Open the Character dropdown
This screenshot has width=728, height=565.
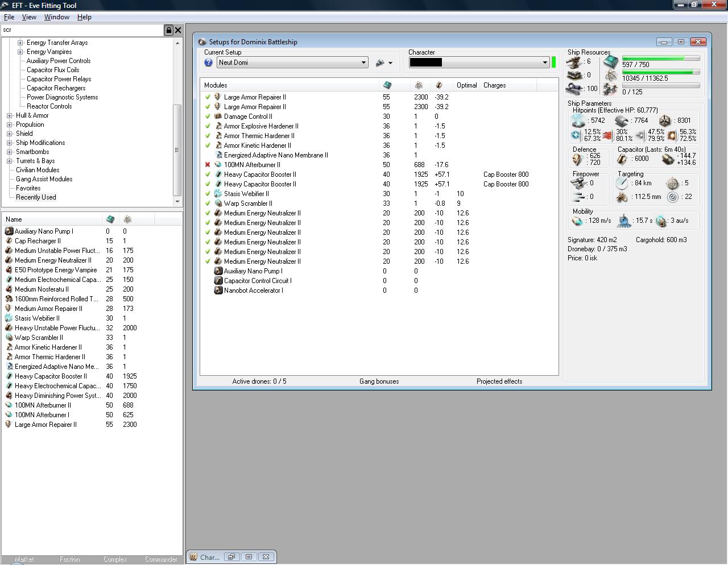479,63
